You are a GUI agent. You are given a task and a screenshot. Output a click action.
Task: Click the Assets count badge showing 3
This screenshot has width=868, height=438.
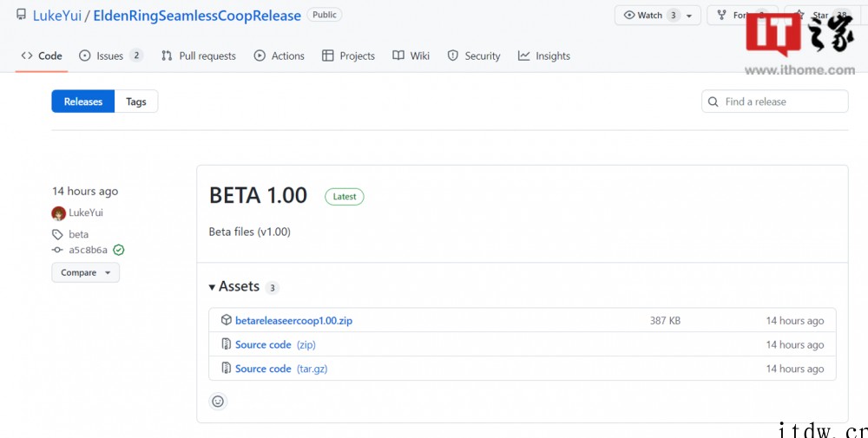coord(272,288)
